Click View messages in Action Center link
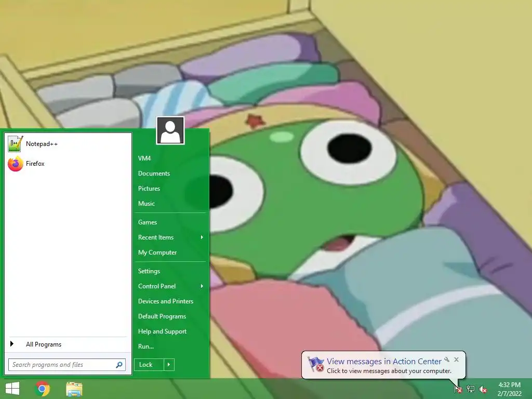The height and width of the screenshot is (399, 532). tap(384, 362)
